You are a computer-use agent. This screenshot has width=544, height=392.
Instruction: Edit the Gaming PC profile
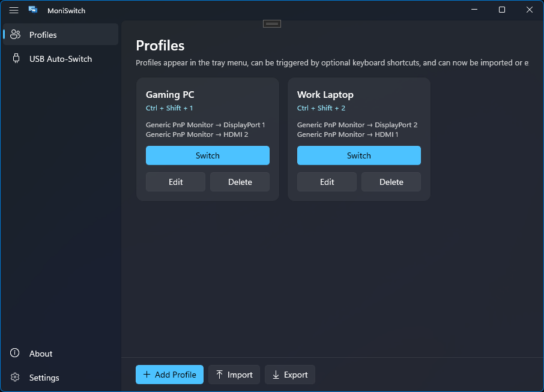(x=175, y=182)
